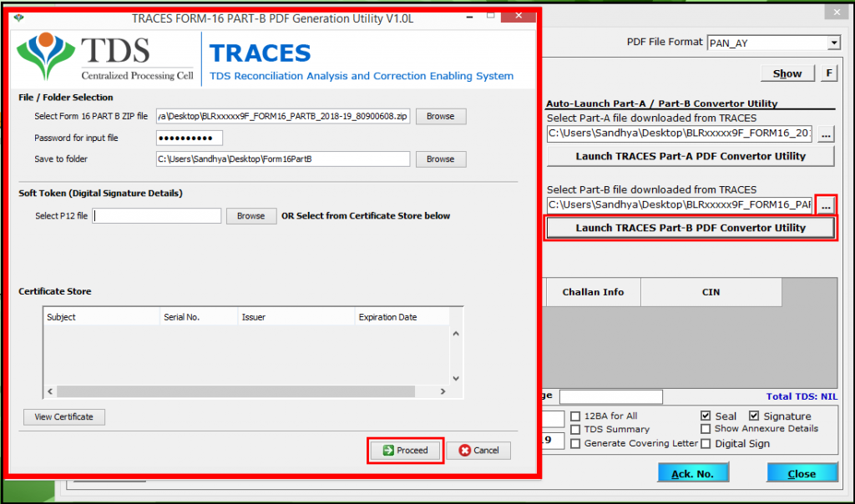Screen dimensions: 855x504
Task: Open the Part-B file browse ellipsis button
Action: [x=826, y=205]
